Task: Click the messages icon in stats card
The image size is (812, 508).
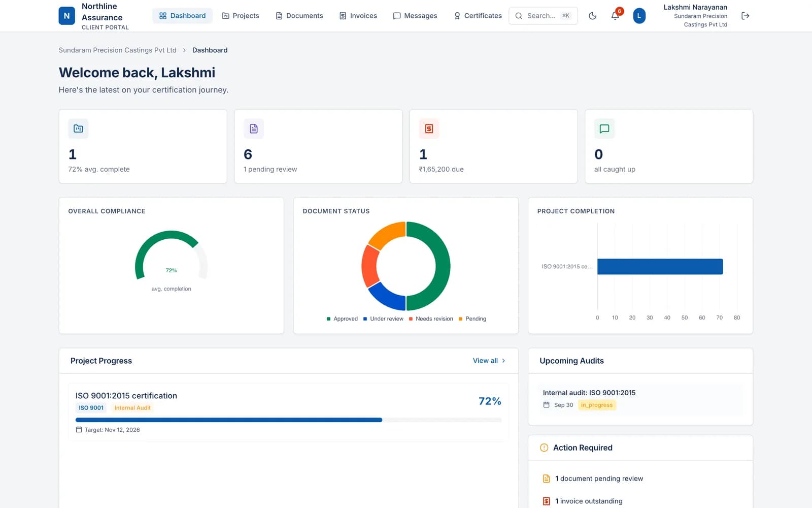Action: point(604,129)
